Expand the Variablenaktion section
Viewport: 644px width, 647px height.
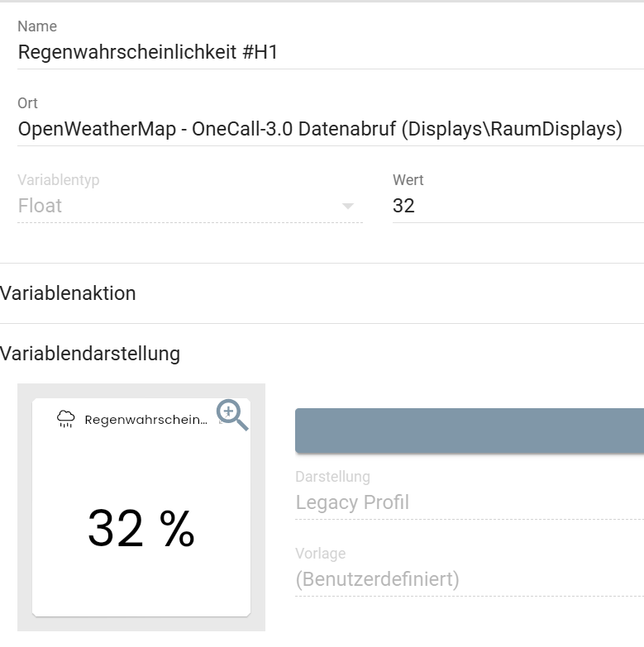coord(69,293)
